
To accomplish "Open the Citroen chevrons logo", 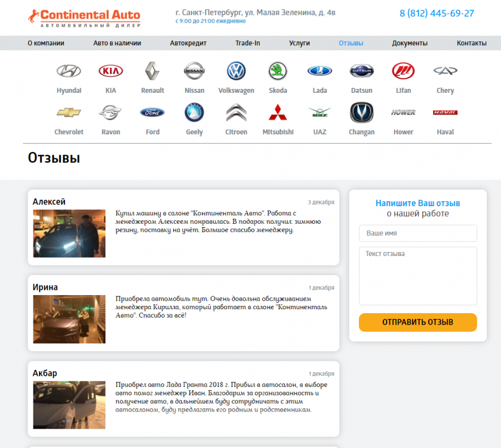I will 236,113.
